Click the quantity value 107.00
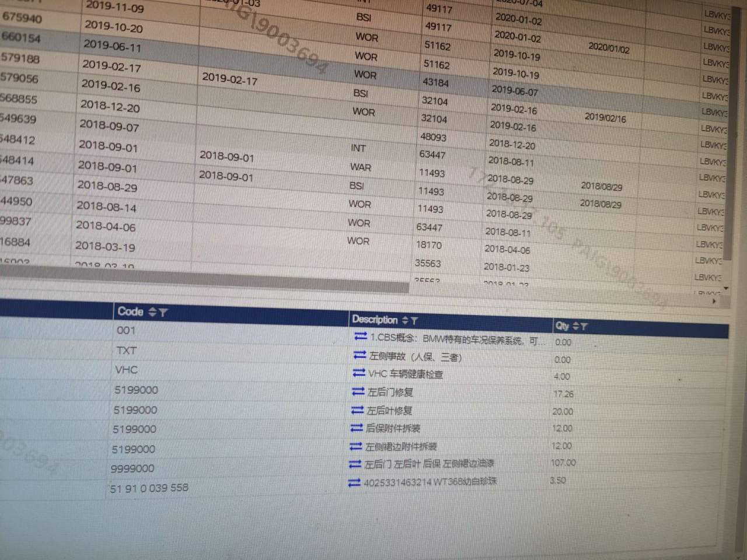The image size is (747, 560). tap(563, 463)
